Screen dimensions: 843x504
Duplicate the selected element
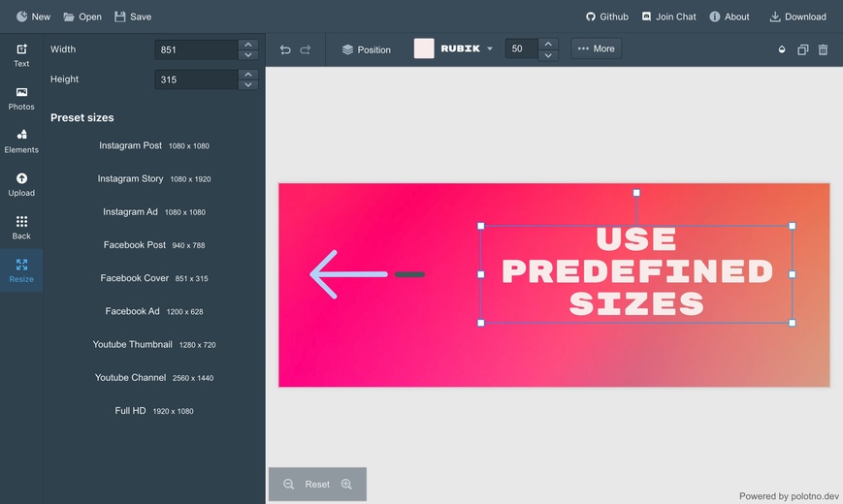(802, 49)
